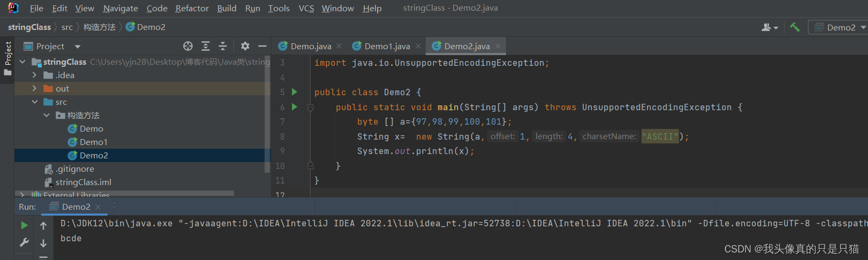Screen dimensions: 868x260
Task: Close the Demo2.java editor tab
Action: pos(498,46)
